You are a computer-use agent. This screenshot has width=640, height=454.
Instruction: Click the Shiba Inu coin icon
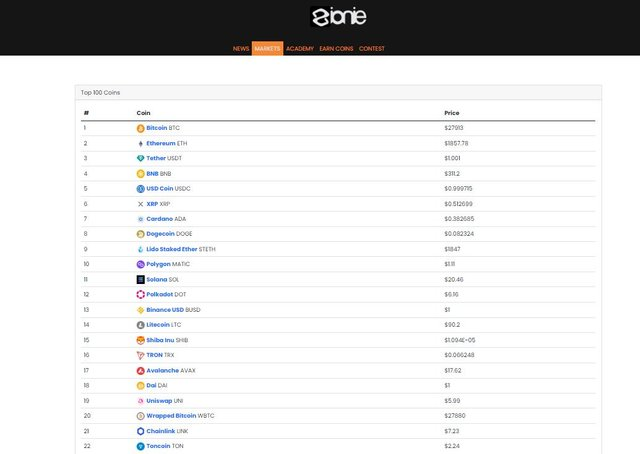(x=140, y=340)
